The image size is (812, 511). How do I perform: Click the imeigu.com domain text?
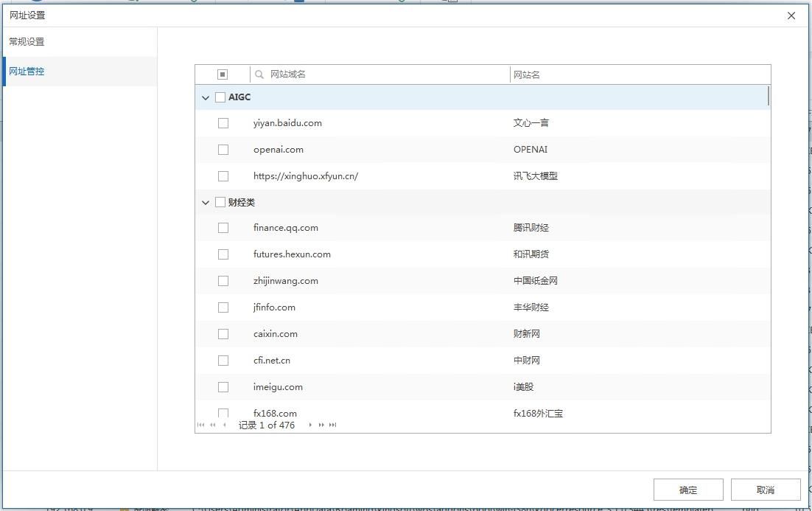[278, 387]
